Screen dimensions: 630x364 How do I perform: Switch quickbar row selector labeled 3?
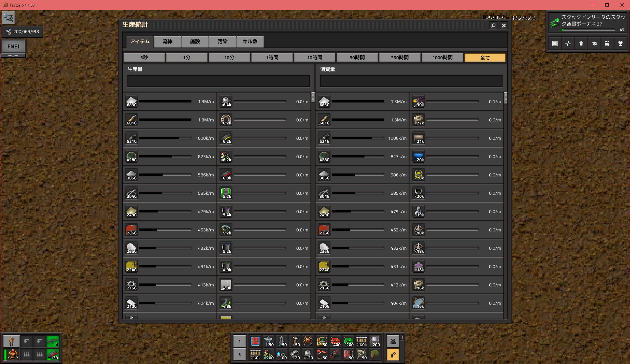[x=240, y=355]
